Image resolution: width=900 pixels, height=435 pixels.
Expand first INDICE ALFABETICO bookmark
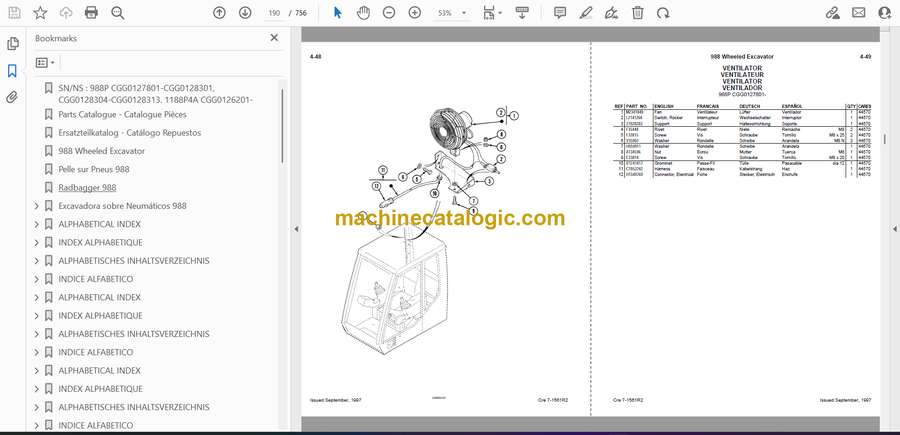37,279
